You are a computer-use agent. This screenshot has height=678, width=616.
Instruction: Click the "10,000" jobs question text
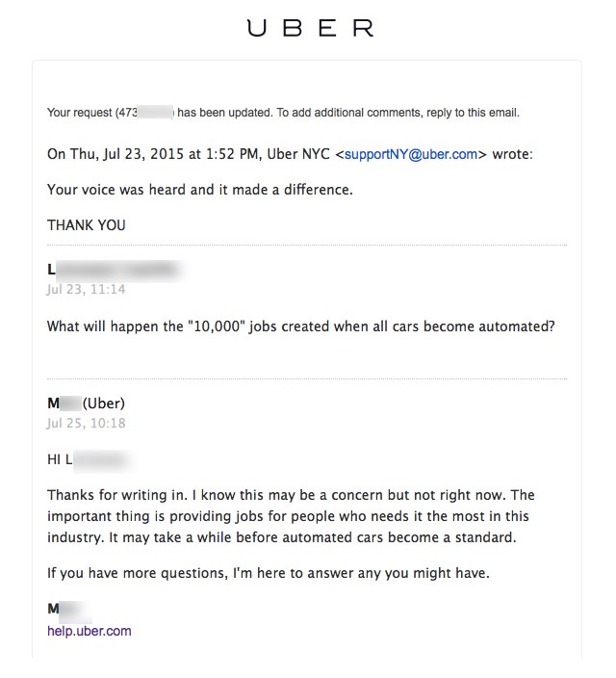pos(301,326)
